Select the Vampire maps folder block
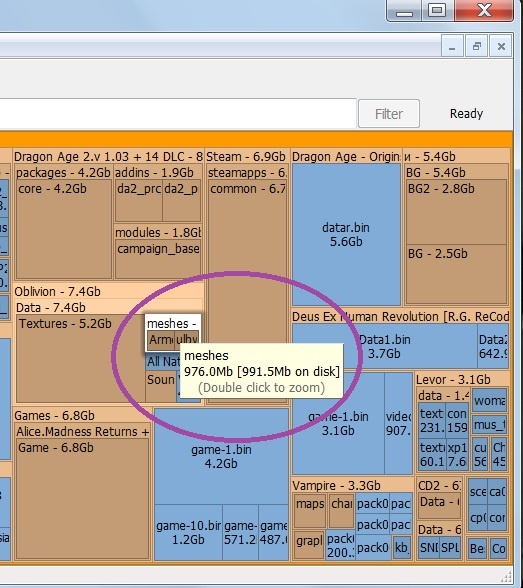The height and width of the screenshot is (588, 523). tap(310, 511)
